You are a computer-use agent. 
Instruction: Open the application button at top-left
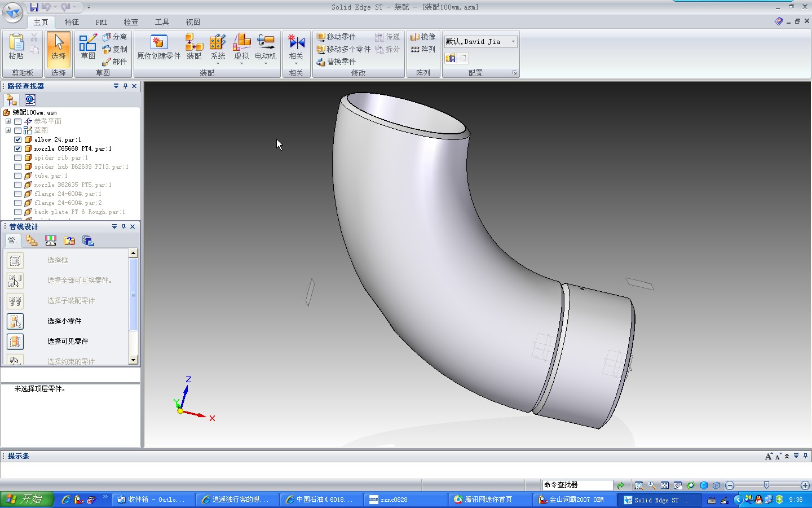click(x=12, y=12)
